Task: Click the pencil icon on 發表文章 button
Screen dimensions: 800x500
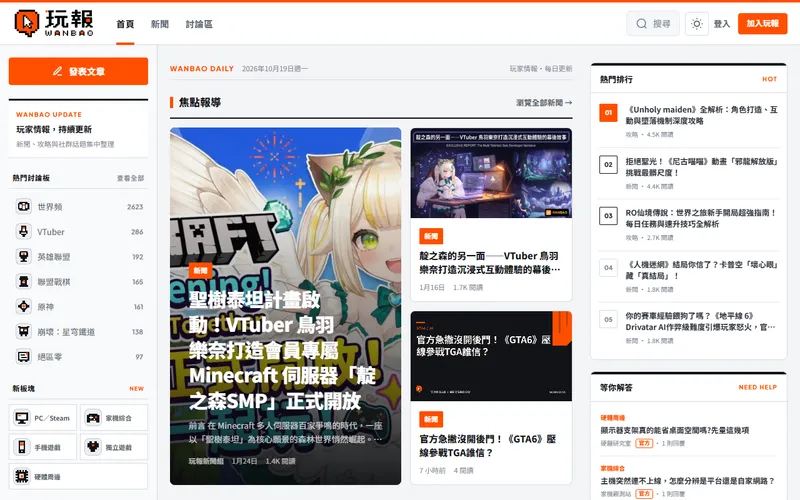Action: pyautogui.click(x=58, y=71)
